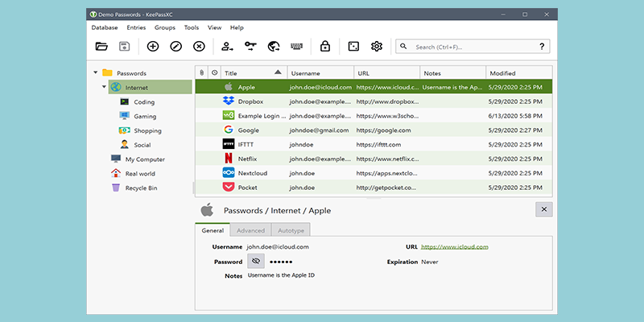Sort by the Notes column header
This screenshot has height=322, width=644.
click(452, 72)
